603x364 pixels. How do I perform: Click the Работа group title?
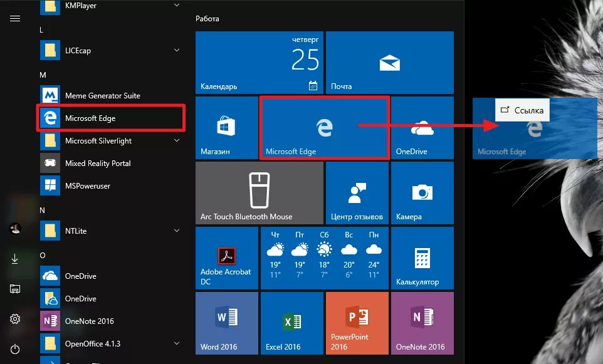click(x=207, y=18)
